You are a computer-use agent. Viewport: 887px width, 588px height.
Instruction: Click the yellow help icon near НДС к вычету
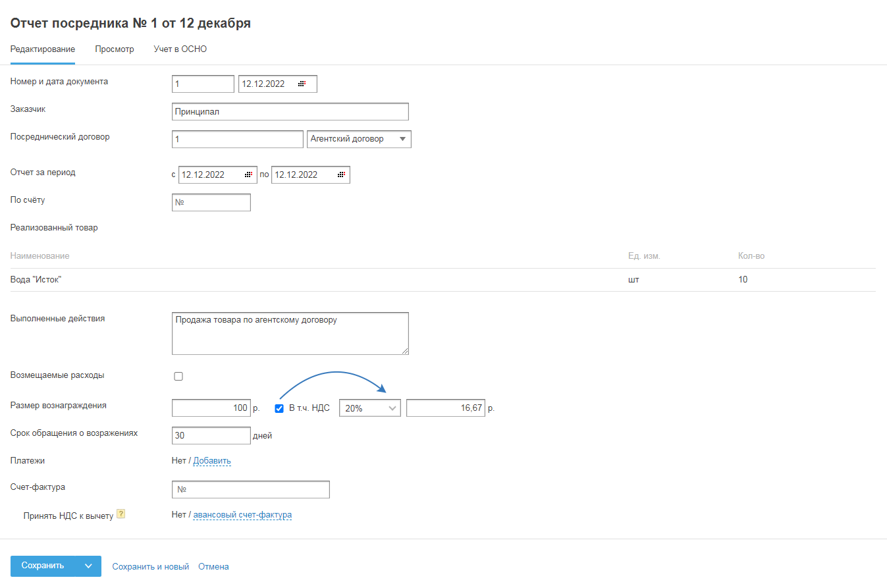coord(121,514)
